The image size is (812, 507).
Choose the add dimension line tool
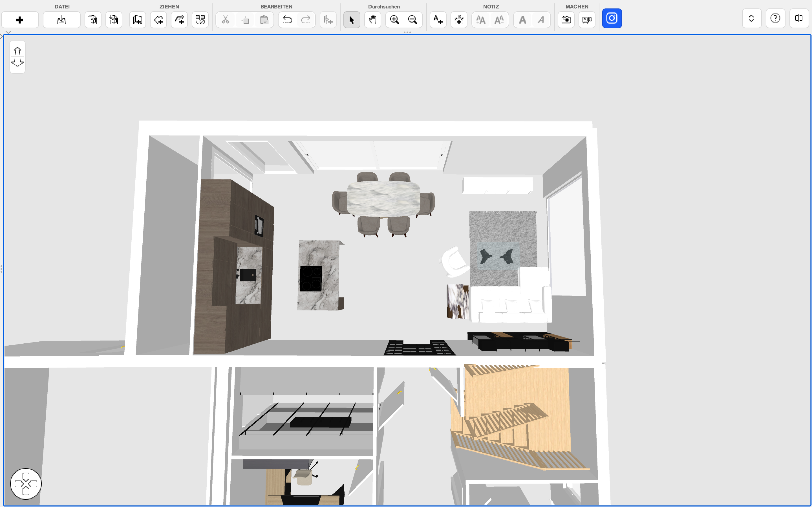coord(459,20)
